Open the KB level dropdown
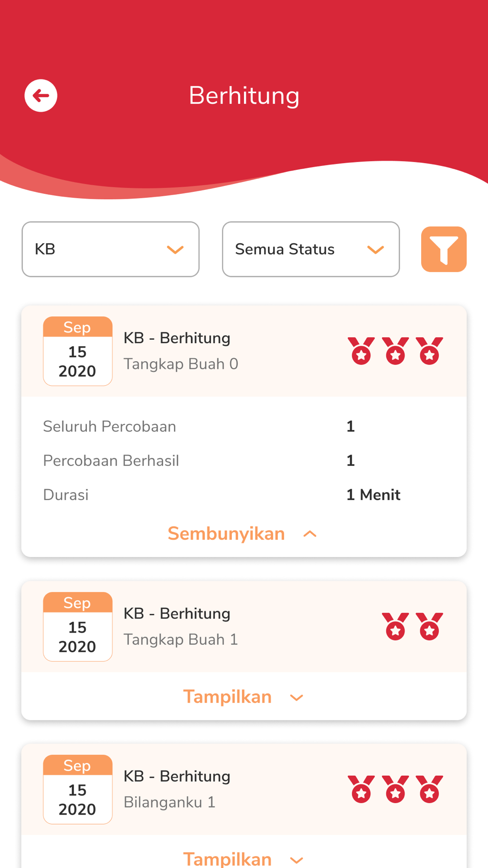The width and height of the screenshot is (488, 868). point(110,249)
